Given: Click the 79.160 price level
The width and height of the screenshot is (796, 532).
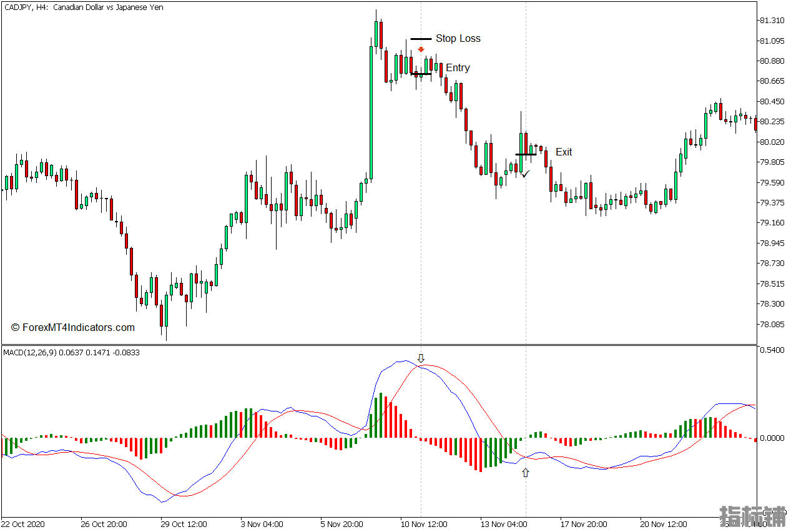Looking at the screenshot, I should pyautogui.click(x=772, y=223).
